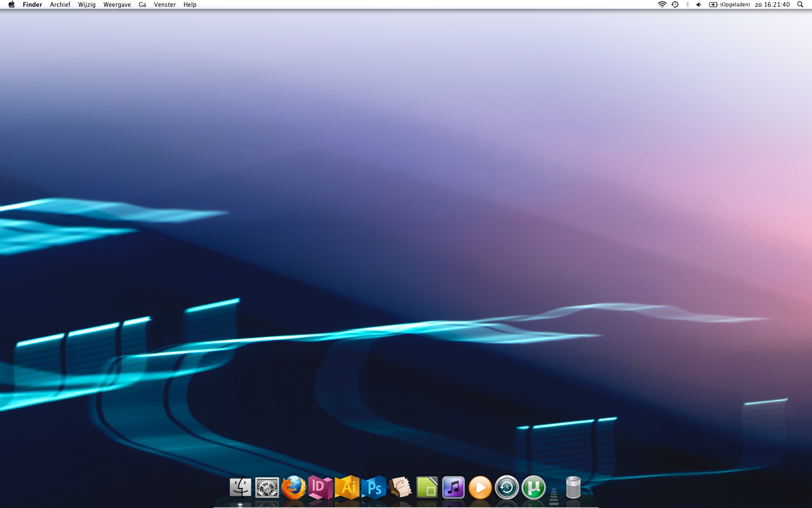The height and width of the screenshot is (508, 812).
Task: Click the clock showing zo 16:21:40
Action: click(x=772, y=5)
